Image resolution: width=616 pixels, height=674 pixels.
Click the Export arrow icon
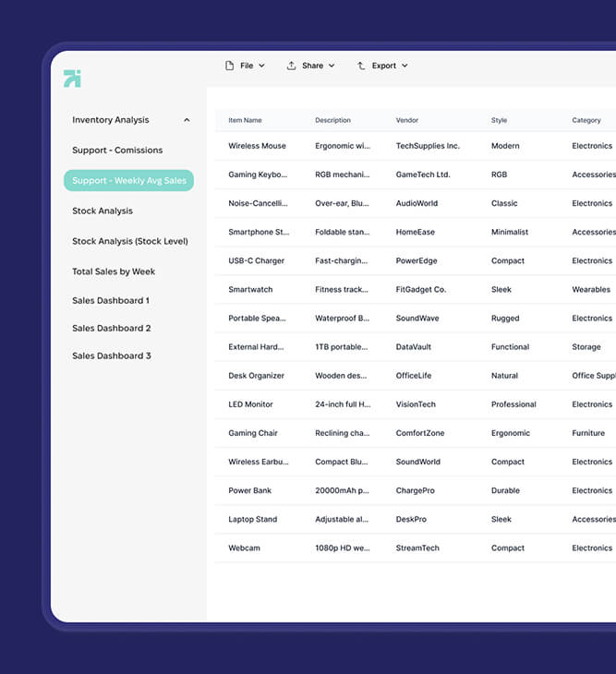click(361, 66)
